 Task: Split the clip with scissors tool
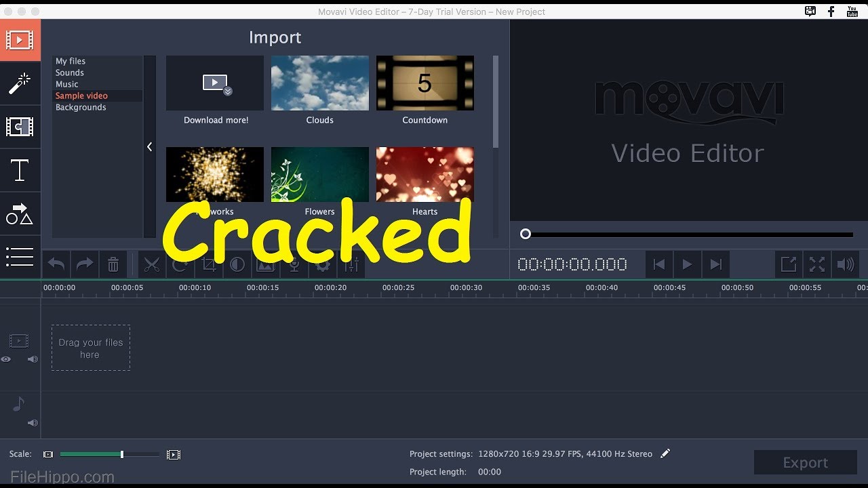click(x=152, y=264)
